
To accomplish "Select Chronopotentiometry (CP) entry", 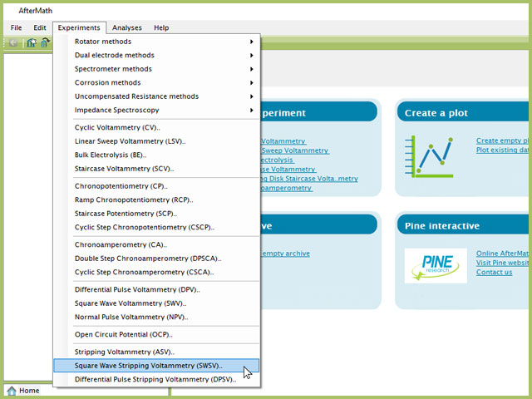I will 157,186.
